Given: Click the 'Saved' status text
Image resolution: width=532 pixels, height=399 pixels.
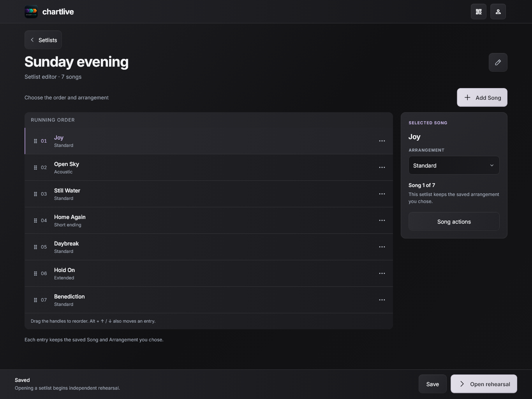Looking at the screenshot, I should pos(22,380).
